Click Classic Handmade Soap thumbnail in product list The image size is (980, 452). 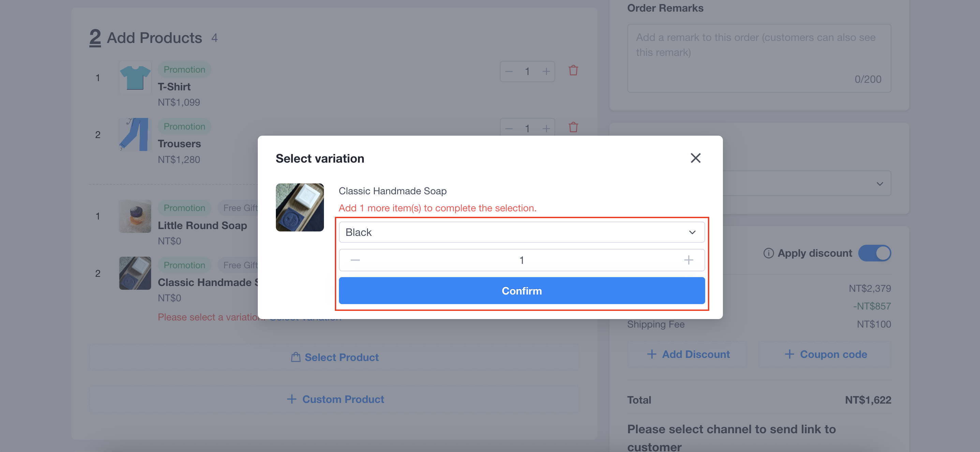pyautogui.click(x=135, y=273)
